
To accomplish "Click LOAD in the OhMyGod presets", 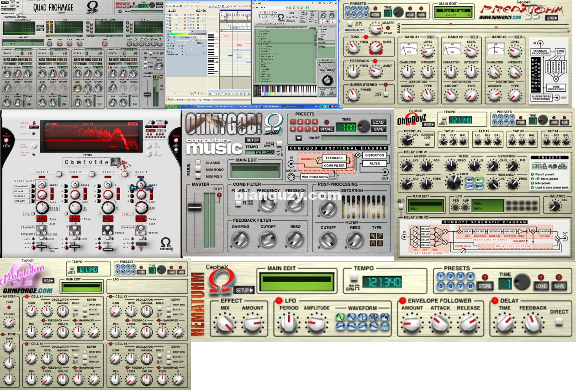I will coord(379,122).
